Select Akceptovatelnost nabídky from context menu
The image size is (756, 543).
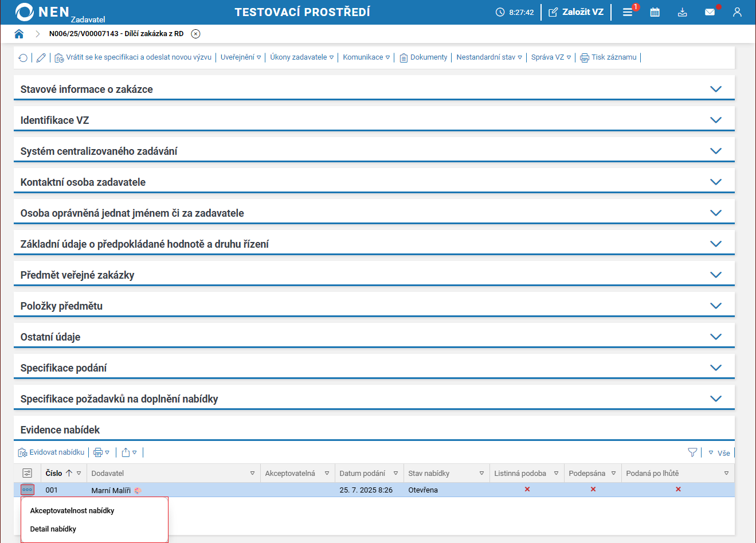[x=72, y=511]
